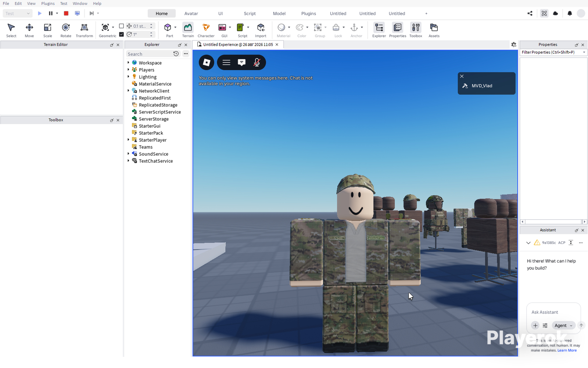
Task: Pause the running playtest
Action: click(51, 13)
